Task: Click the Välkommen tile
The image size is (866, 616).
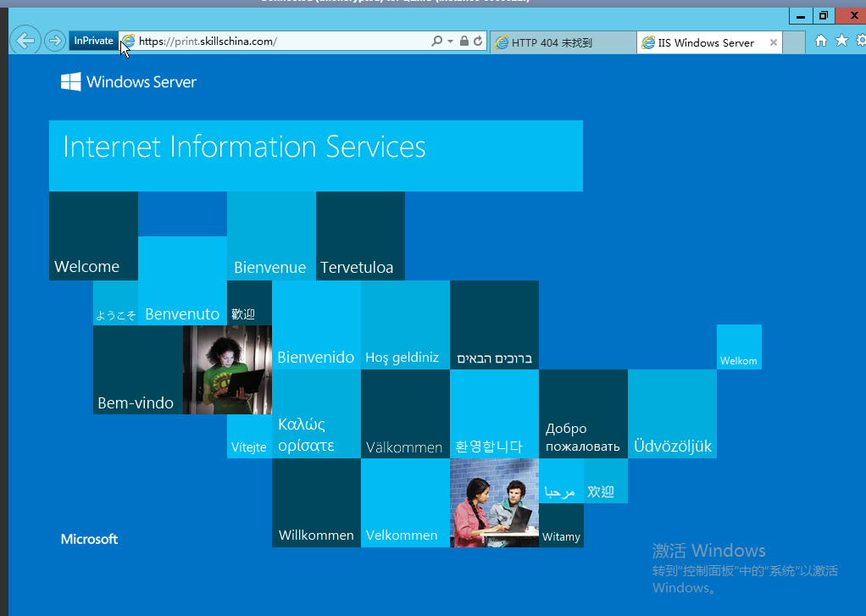Action: click(x=405, y=413)
